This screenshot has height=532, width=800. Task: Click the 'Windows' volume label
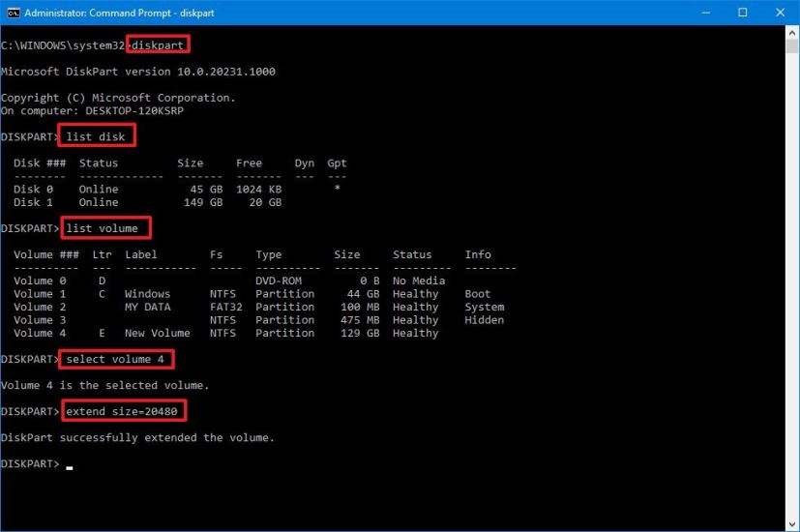pos(148,294)
